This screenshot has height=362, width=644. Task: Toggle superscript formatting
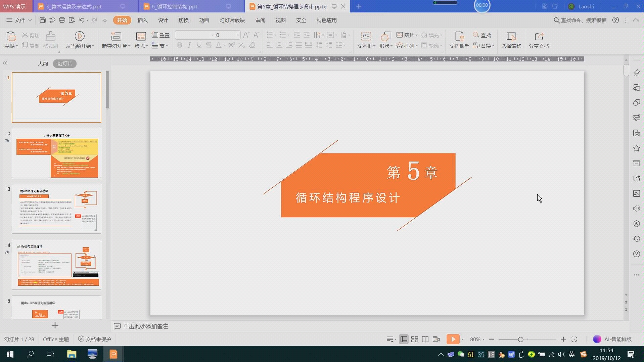[231, 45]
